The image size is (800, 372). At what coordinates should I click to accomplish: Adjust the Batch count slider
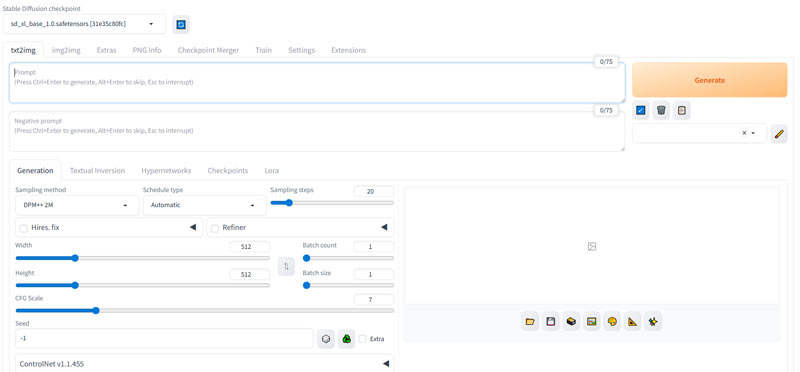(348, 258)
